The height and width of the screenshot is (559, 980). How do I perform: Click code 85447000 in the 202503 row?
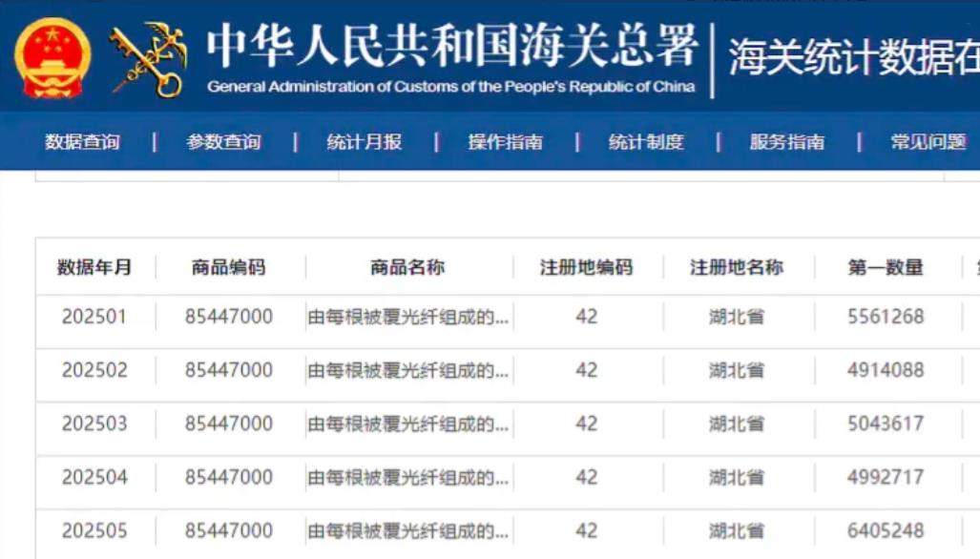[x=229, y=424]
